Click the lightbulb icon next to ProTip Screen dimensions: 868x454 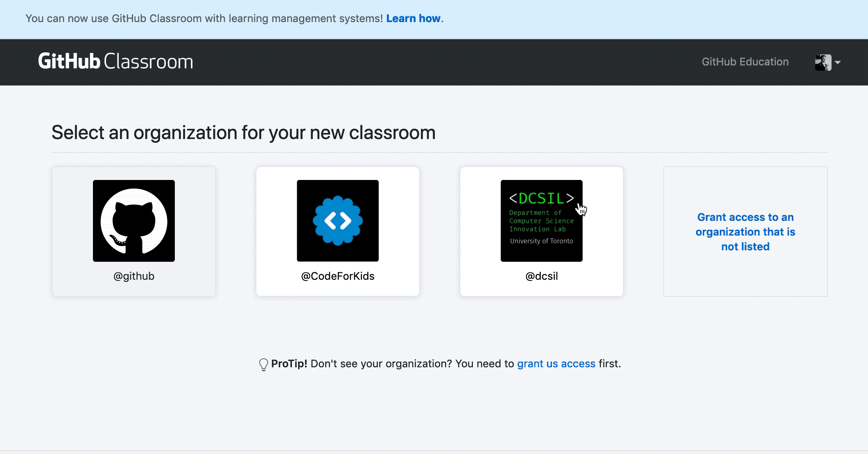[x=263, y=364]
